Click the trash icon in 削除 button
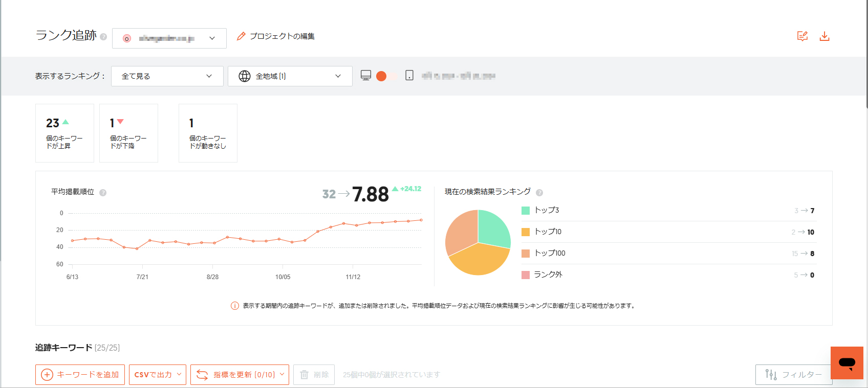Image resolution: width=868 pixels, height=388 pixels. pos(304,375)
